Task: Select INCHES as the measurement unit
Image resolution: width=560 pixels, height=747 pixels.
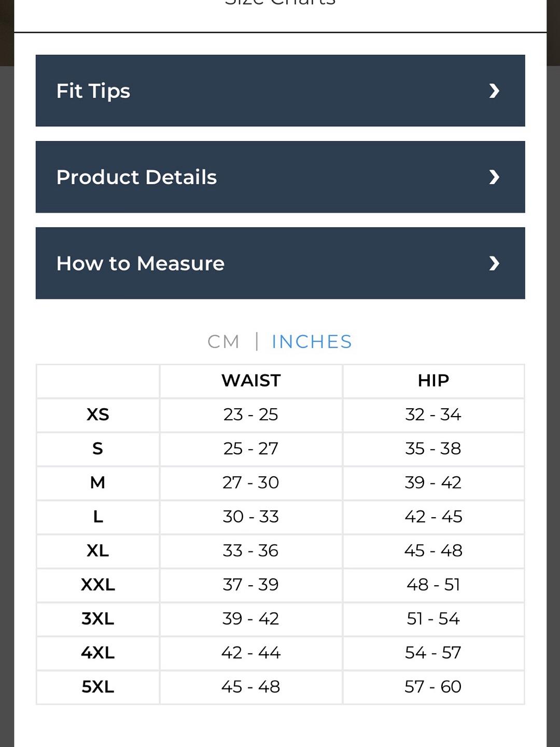Action: tap(312, 342)
